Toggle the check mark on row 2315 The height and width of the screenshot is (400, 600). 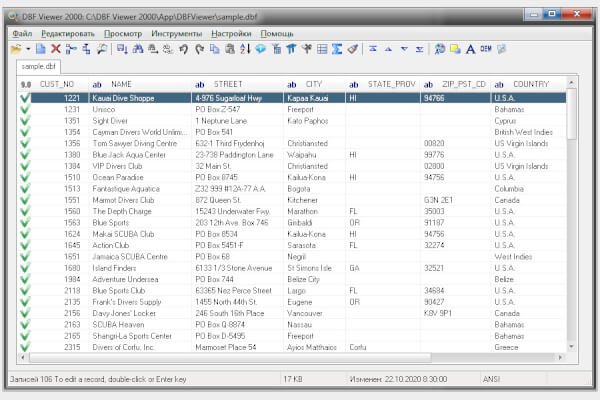tap(25, 347)
